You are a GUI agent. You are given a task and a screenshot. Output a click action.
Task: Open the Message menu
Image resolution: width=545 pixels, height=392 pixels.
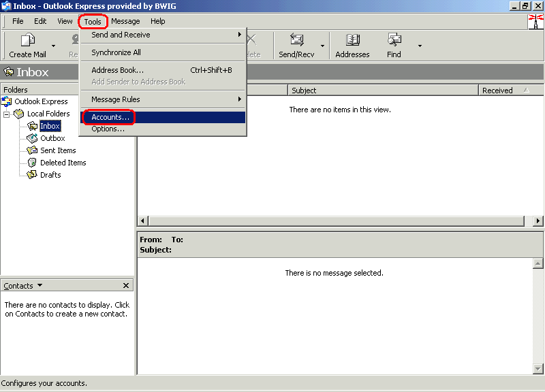click(125, 21)
